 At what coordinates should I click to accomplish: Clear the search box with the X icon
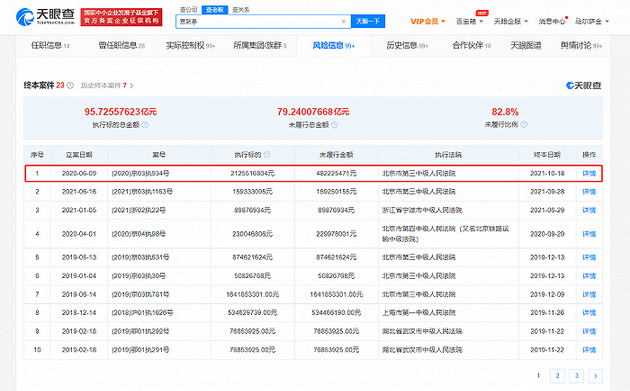(x=344, y=21)
